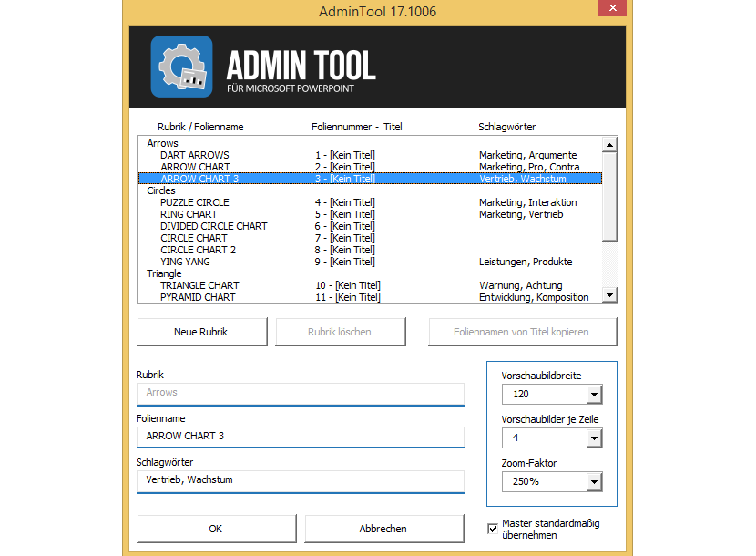This screenshot has width=756, height=556.
Task: Toggle Master standardmäßig übernehmen checkbox
Action: click(x=493, y=528)
